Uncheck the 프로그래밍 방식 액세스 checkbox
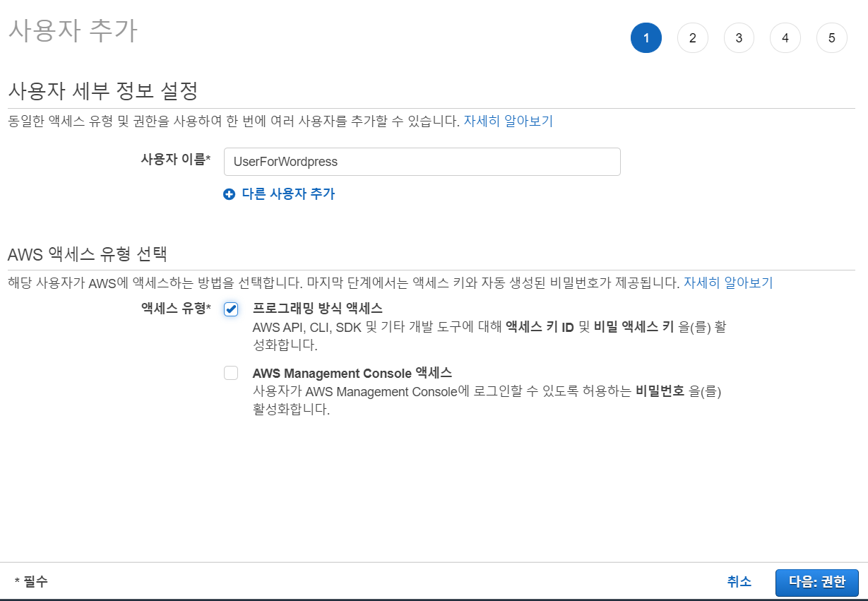 click(x=231, y=309)
